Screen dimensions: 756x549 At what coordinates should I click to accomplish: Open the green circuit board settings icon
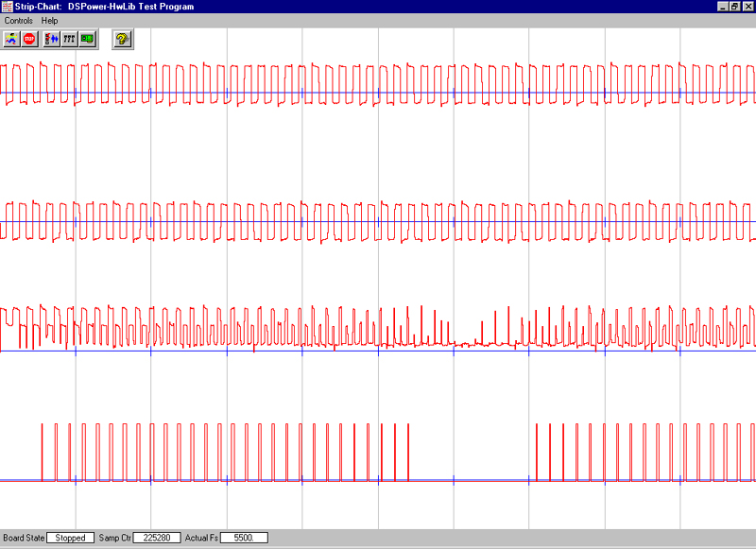[87, 39]
